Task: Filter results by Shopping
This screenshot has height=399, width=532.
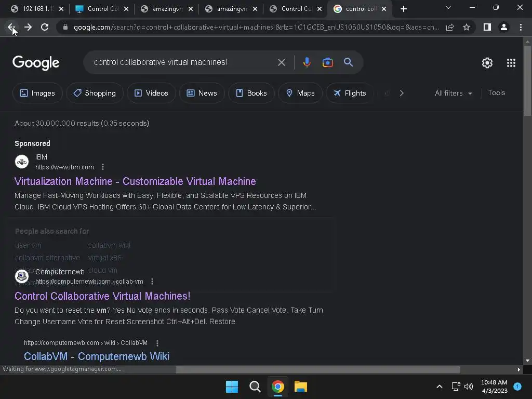Action: [x=95, y=93]
